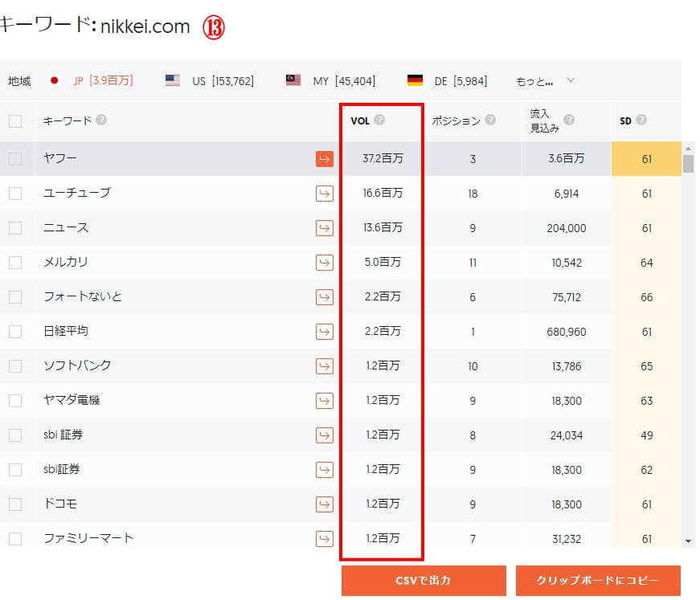The height and width of the screenshot is (600, 700).
Task: Check the ユーチューブ row checkbox
Action: [x=15, y=194]
